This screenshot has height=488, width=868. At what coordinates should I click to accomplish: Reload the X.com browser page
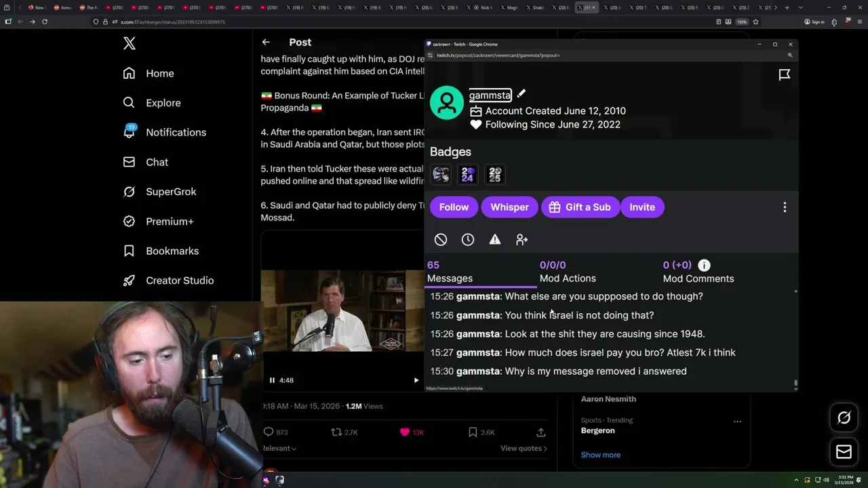(45, 22)
